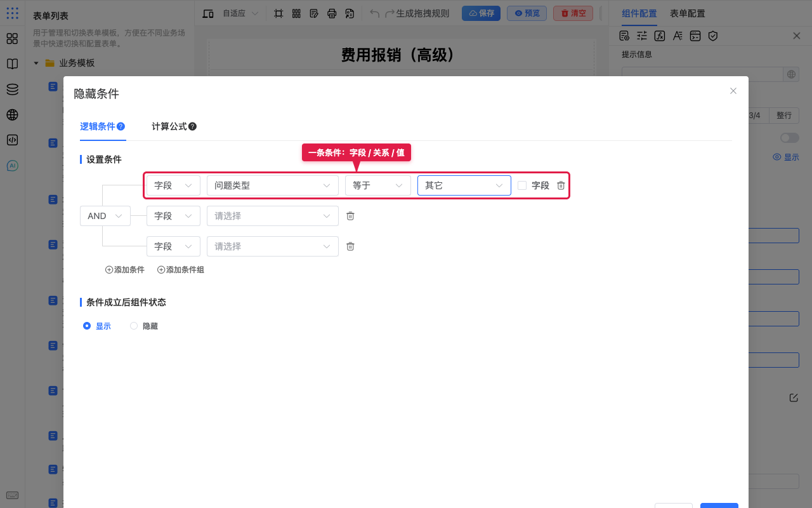Click the shield check icon in the config panel

(713, 36)
